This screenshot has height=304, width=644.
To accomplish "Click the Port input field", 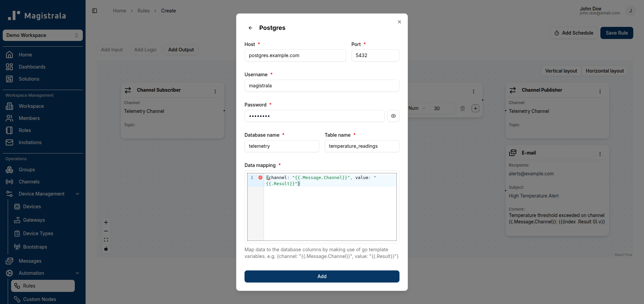I will (x=375, y=55).
